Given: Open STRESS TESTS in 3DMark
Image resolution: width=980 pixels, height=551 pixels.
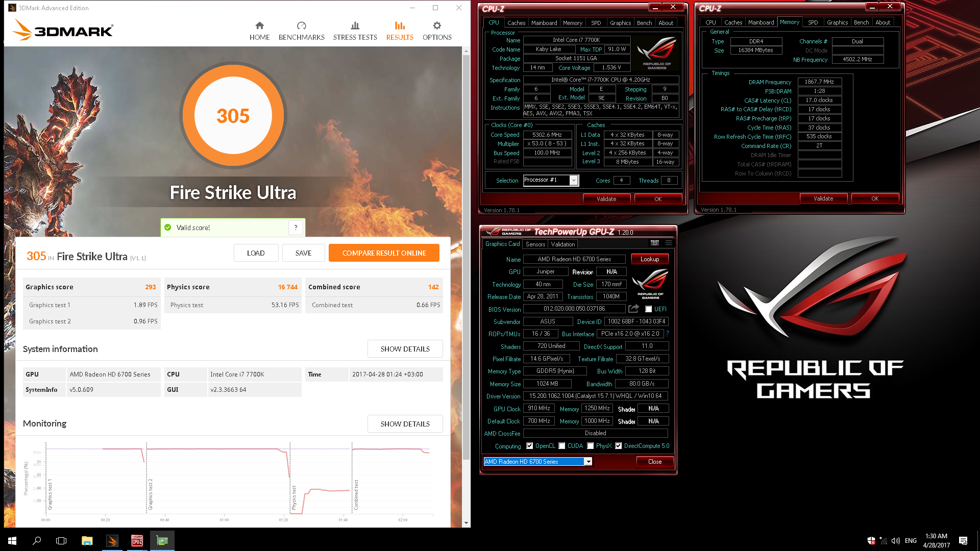Looking at the screenshot, I should click(355, 31).
